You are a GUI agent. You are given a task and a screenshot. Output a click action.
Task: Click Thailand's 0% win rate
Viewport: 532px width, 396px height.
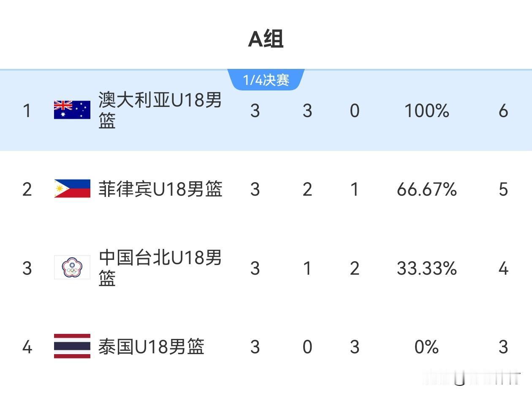pos(426,347)
